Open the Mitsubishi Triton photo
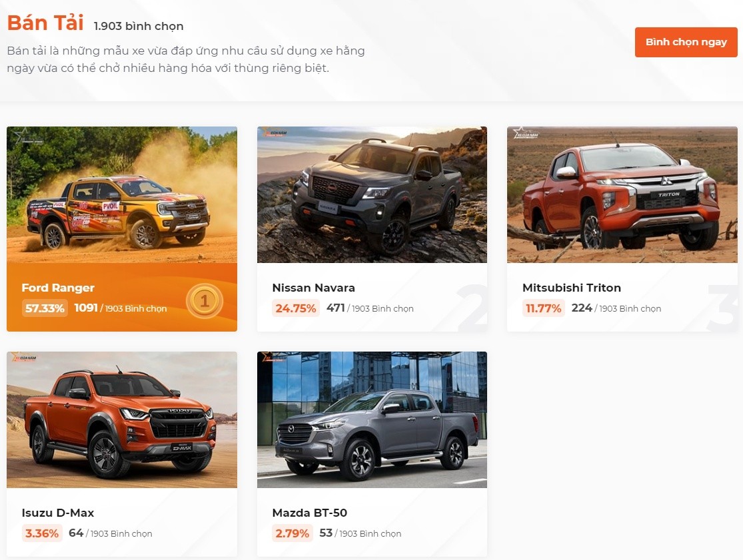Viewport: 743px width, 560px height. click(x=622, y=194)
